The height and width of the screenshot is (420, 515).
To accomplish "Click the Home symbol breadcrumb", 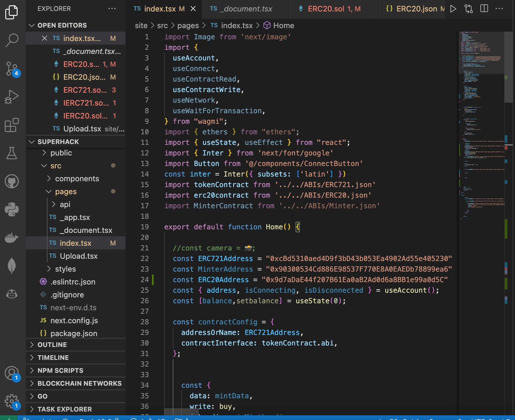I will click(x=279, y=26).
